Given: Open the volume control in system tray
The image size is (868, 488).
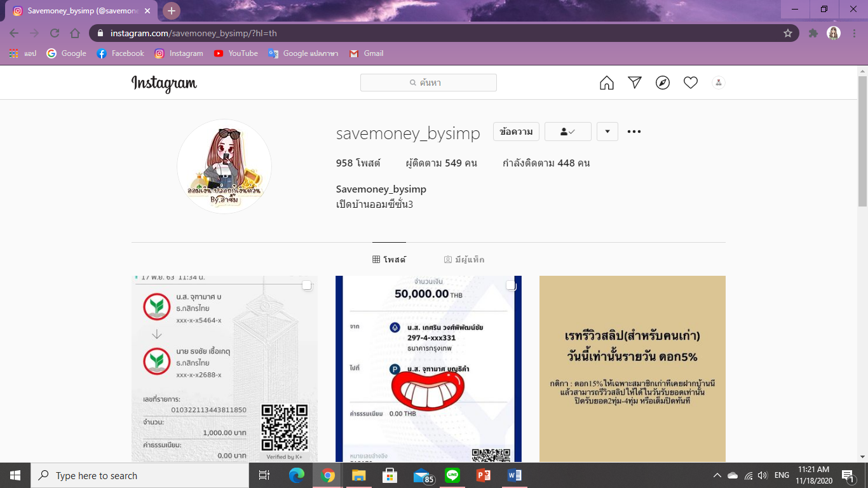Looking at the screenshot, I should 763,475.
